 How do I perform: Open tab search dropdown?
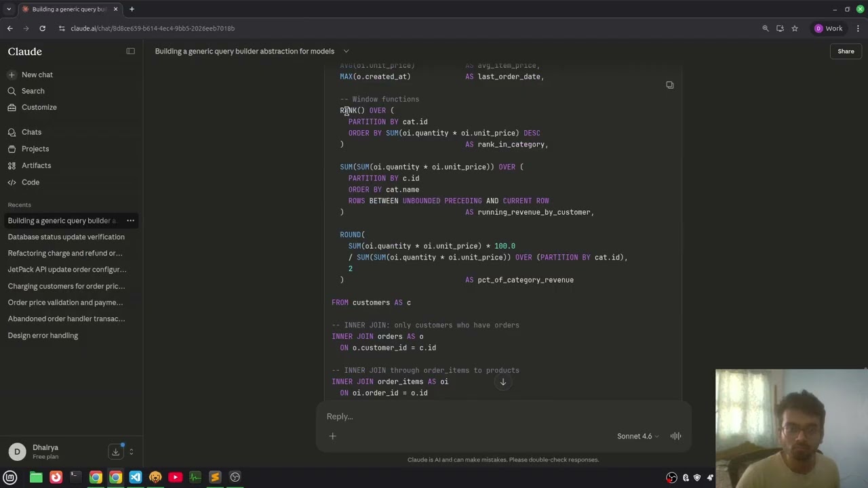pos(9,9)
